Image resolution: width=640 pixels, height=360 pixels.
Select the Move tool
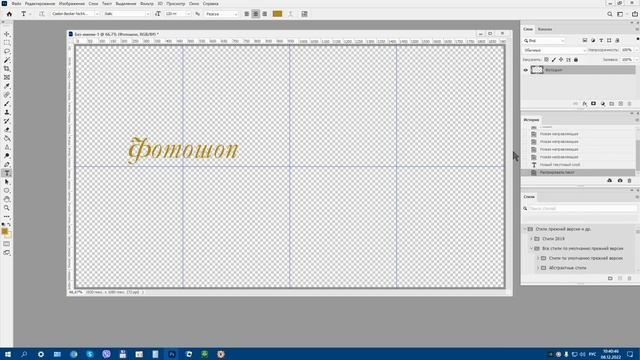(7, 34)
